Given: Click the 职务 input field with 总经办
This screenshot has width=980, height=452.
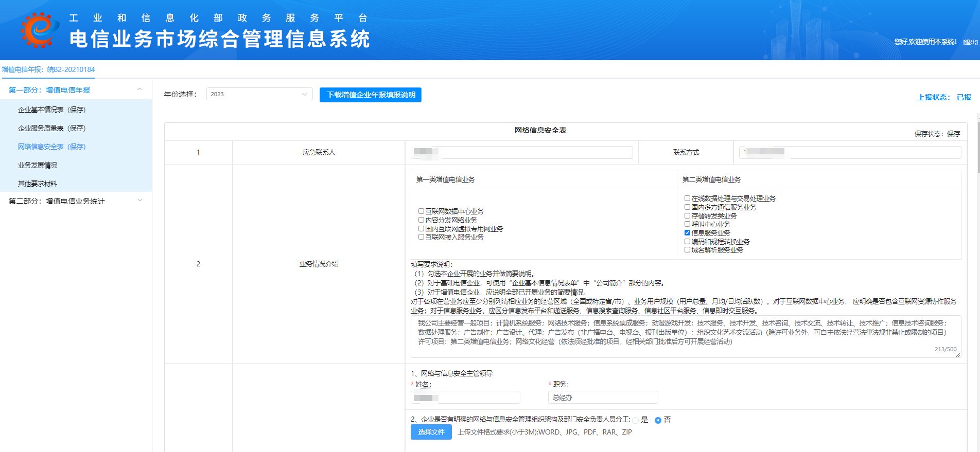Looking at the screenshot, I should click(603, 397).
